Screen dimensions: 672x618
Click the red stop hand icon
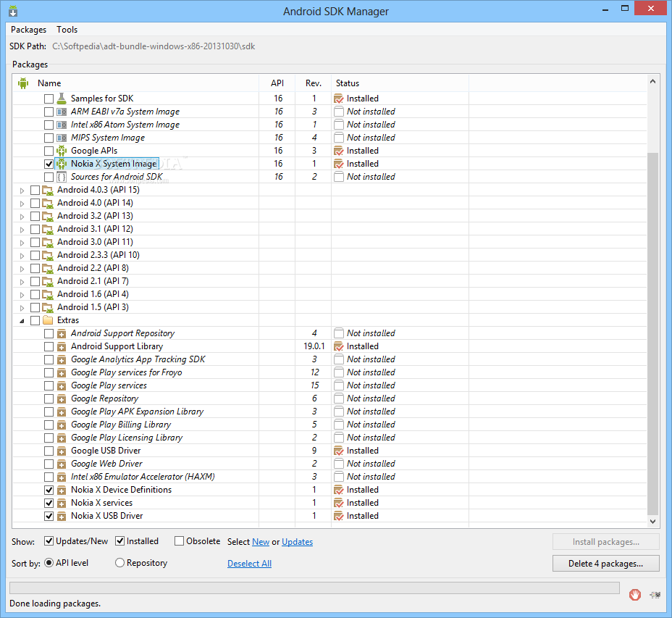coord(635,594)
